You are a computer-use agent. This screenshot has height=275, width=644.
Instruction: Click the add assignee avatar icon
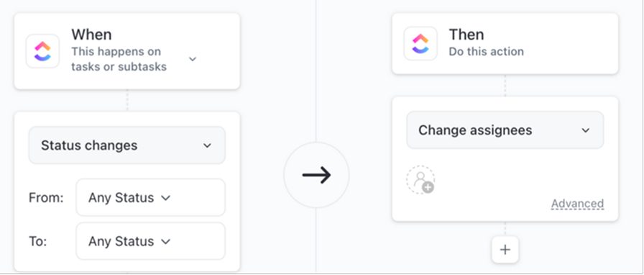(x=420, y=180)
